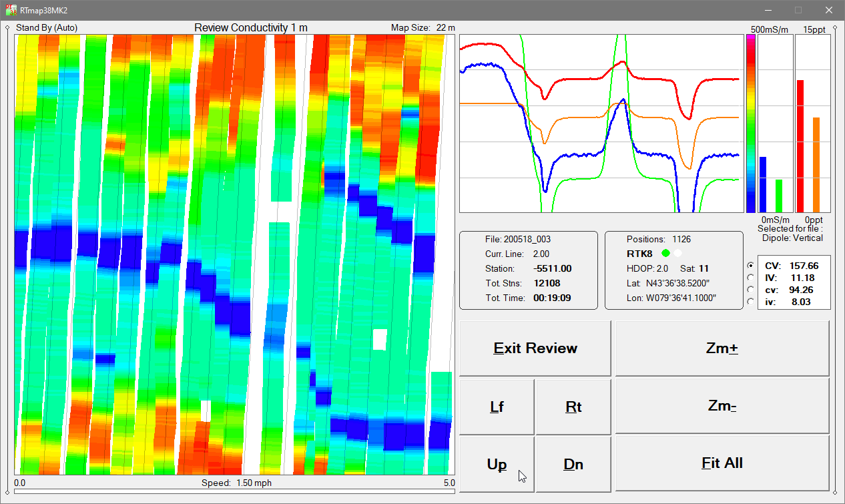
Task: Select the IV radio button
Action: (x=750, y=278)
